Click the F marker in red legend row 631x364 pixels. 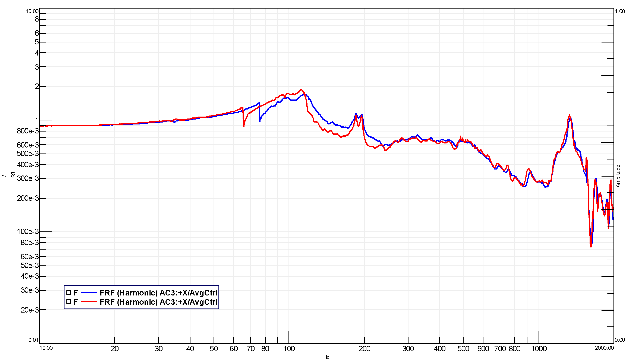coord(76,302)
